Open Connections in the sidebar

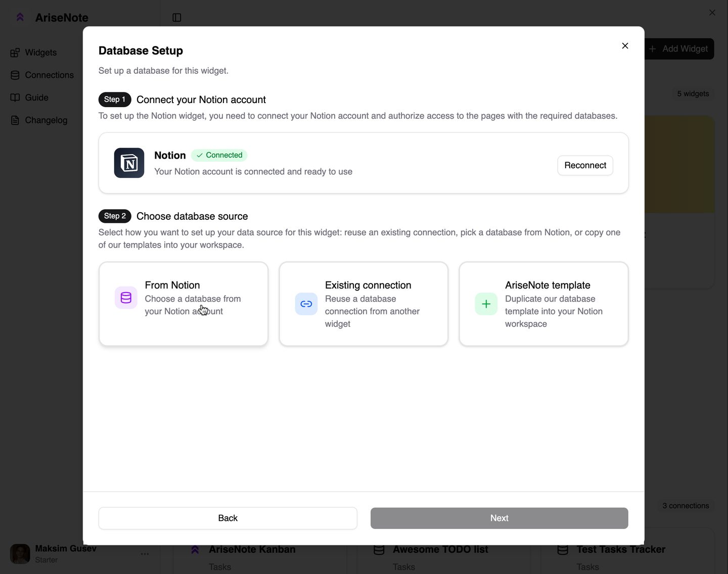point(42,75)
